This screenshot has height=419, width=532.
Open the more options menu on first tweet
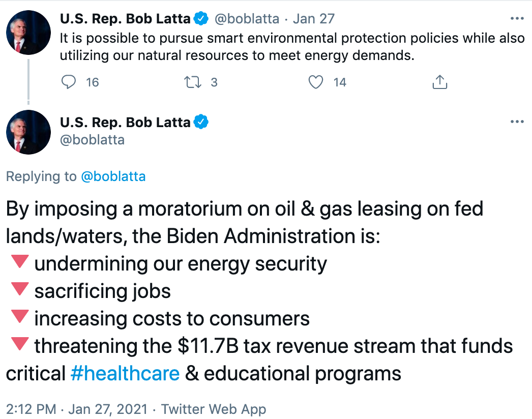517,19
